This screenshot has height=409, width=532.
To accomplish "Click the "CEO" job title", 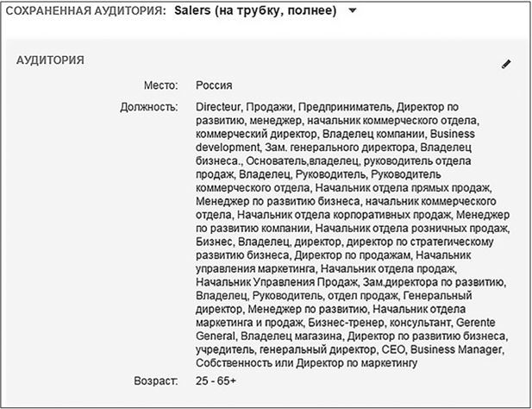I will pyautogui.click(x=392, y=350).
